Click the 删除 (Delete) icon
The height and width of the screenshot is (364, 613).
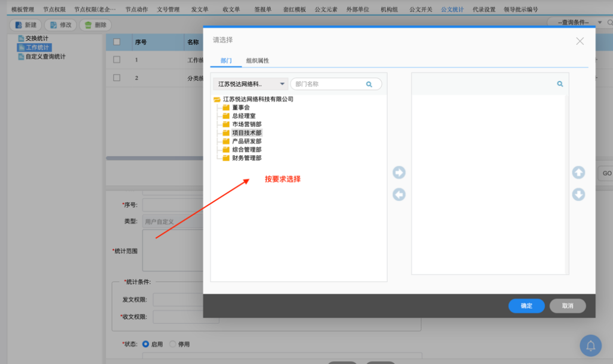(89, 25)
